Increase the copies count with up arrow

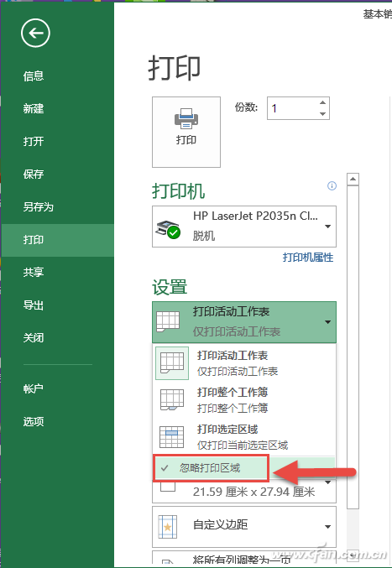322,102
